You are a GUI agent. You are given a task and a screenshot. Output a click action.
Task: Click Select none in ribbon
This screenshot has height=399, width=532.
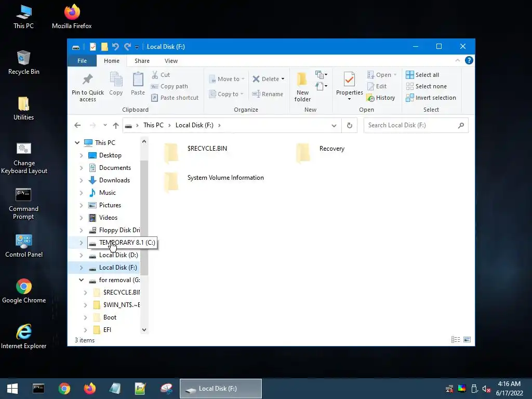click(426, 86)
